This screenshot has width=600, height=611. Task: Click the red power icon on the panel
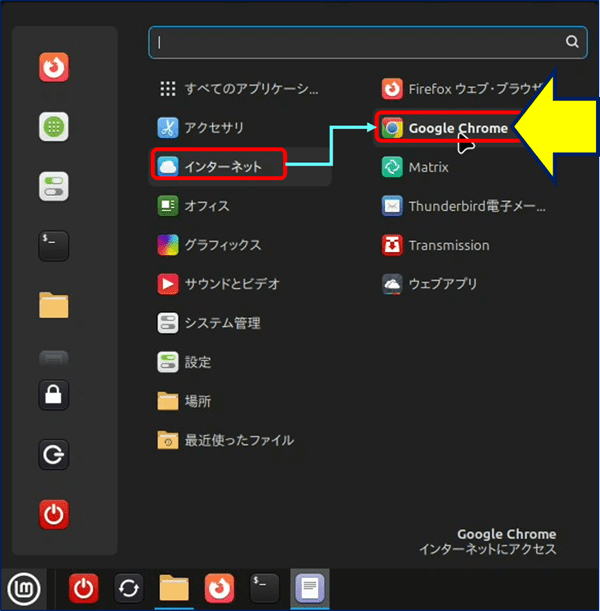83,588
